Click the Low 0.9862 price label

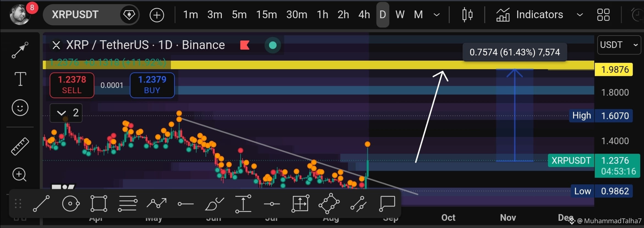(602, 191)
